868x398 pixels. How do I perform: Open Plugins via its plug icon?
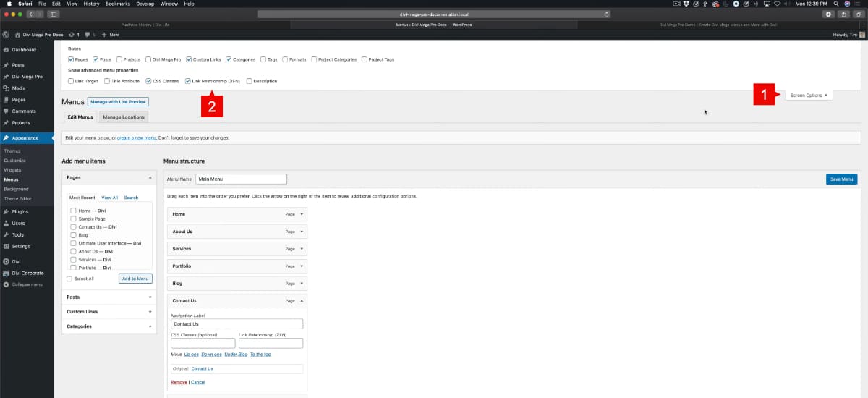click(x=6, y=212)
